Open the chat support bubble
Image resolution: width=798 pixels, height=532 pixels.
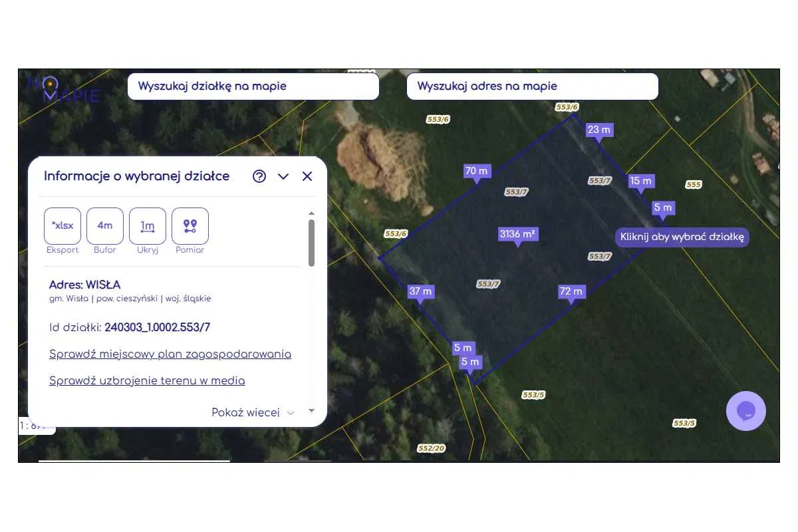pos(745,411)
